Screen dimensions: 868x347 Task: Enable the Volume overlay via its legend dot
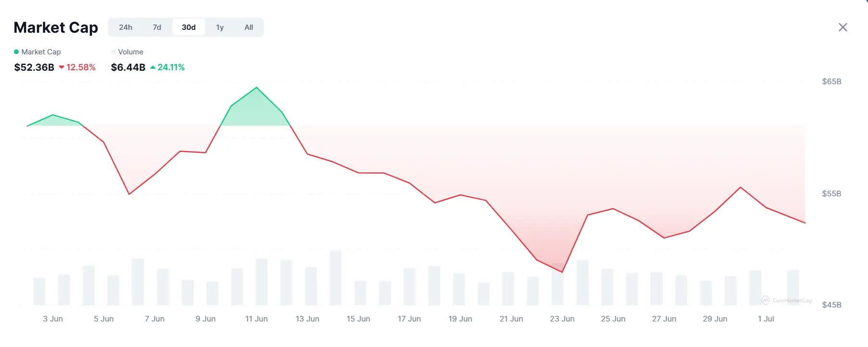pyautogui.click(x=113, y=51)
